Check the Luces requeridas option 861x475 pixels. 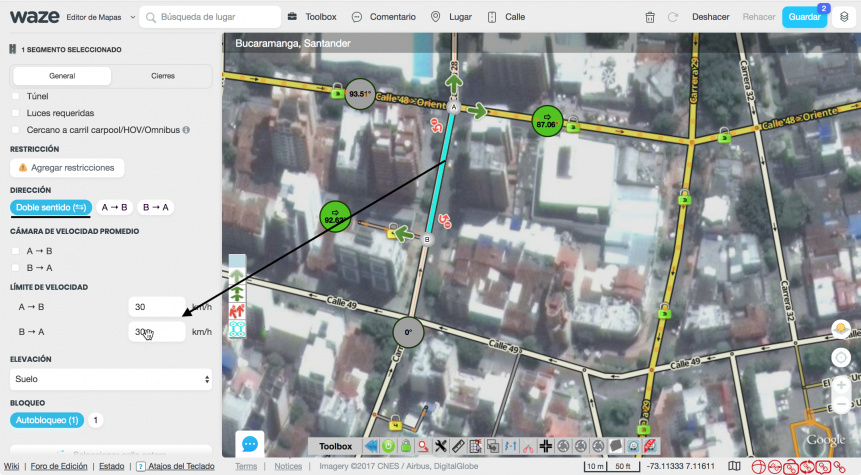pos(16,113)
